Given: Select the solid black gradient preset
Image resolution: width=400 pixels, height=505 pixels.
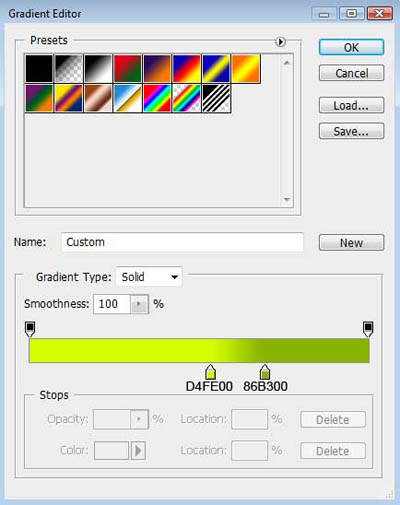Looking at the screenshot, I should click(39, 69).
